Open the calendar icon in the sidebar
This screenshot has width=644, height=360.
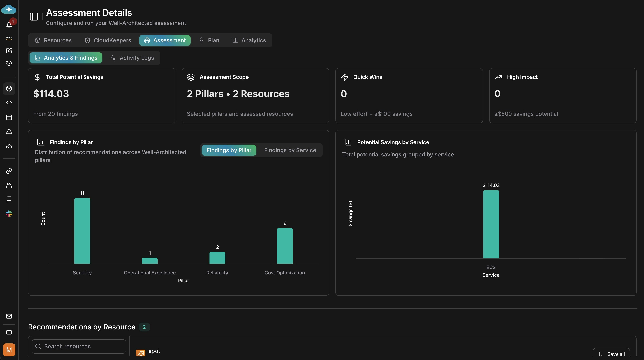pyautogui.click(x=9, y=117)
